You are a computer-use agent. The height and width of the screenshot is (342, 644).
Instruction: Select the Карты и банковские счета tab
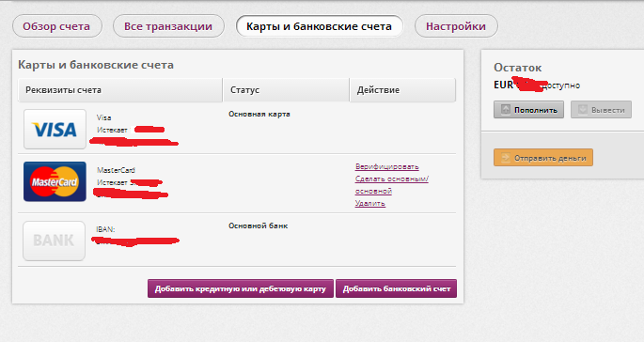tap(319, 26)
